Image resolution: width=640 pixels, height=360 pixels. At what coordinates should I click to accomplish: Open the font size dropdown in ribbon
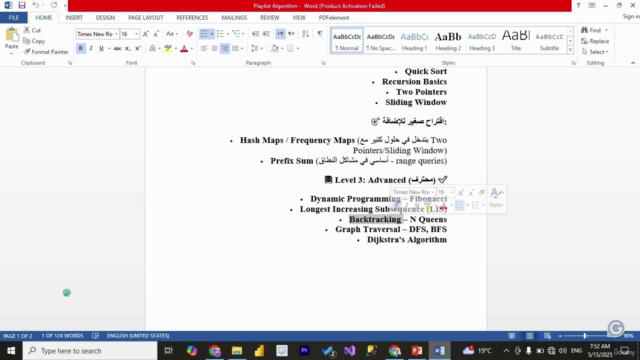click(136, 34)
